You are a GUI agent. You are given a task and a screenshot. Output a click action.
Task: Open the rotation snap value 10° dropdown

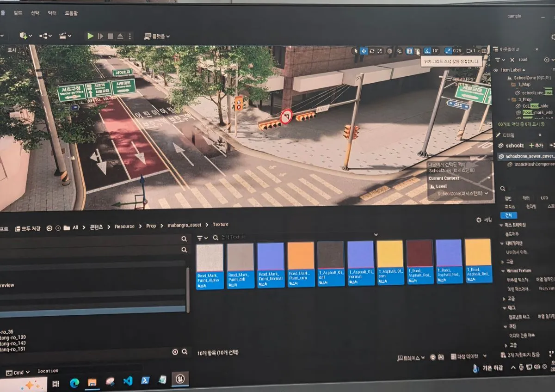click(x=436, y=51)
